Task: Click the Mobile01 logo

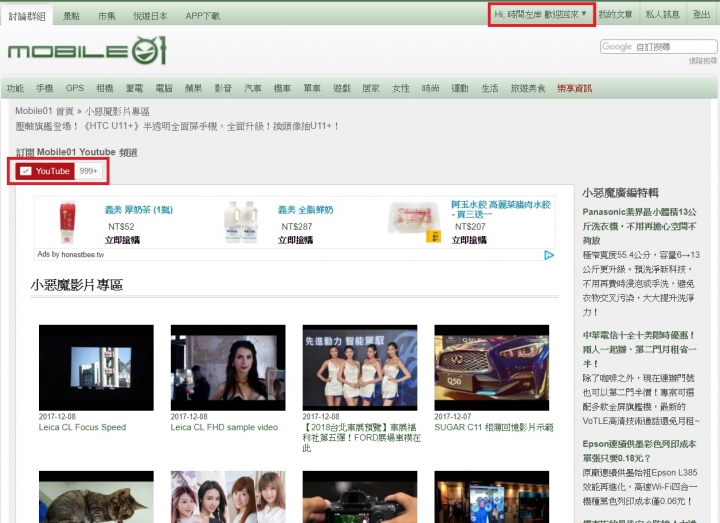Action: click(x=87, y=51)
